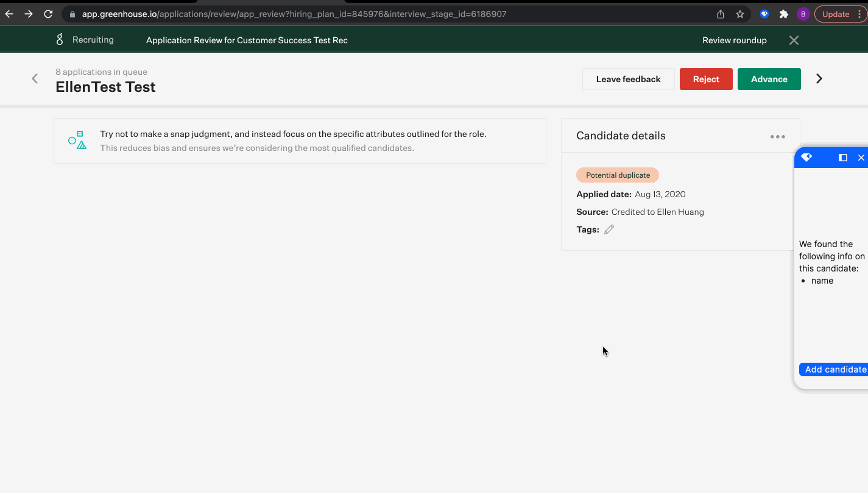Open the Tags edit pencil icon
Screen dimensions: 868x493
point(609,229)
